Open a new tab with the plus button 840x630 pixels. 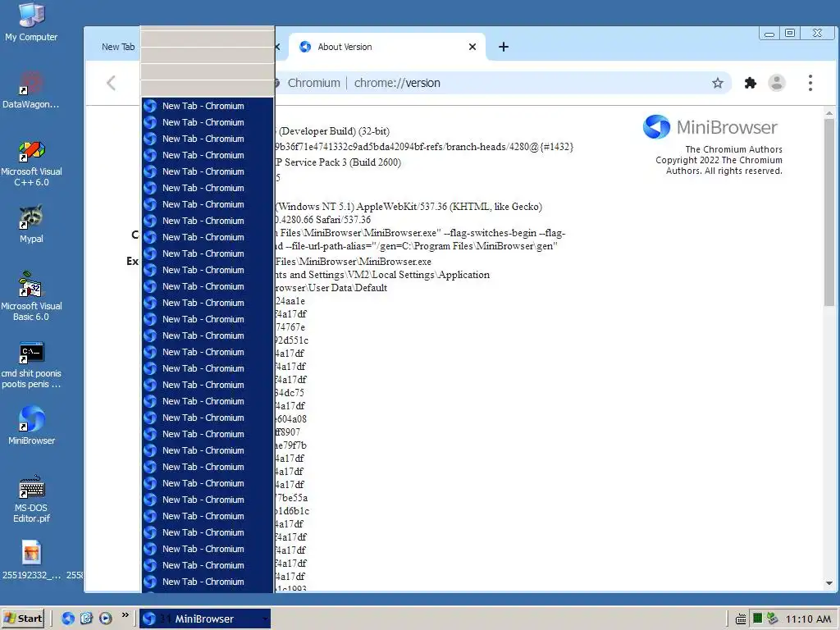pyautogui.click(x=503, y=47)
